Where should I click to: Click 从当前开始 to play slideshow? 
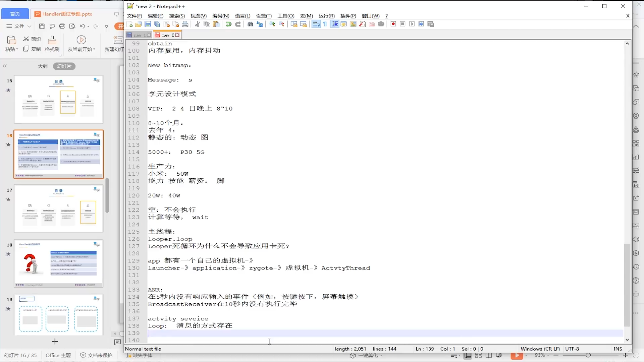tap(81, 44)
